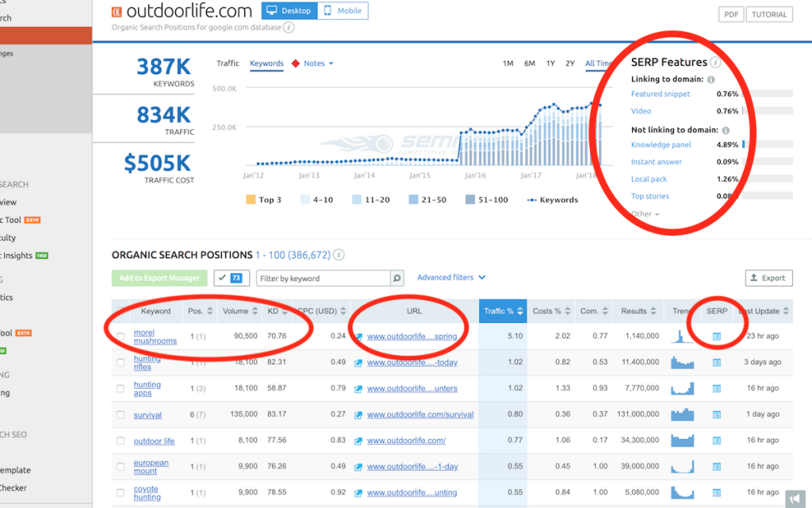
Task: Click info icon beside Linking to domain
Action: pyautogui.click(x=711, y=79)
